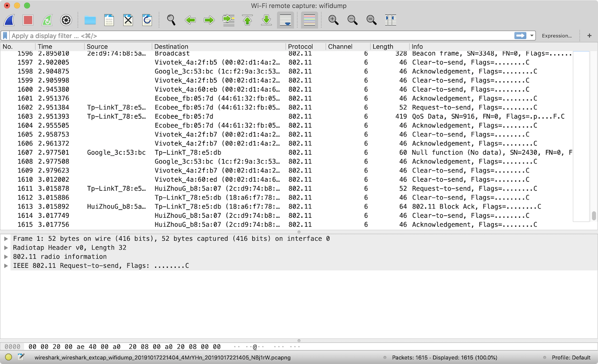Expand the Radiotap Header v0 row
This screenshot has height=364, width=598.
coord(6,248)
